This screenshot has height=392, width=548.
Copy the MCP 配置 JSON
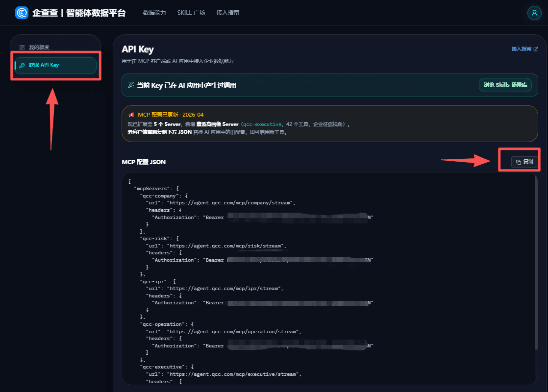(x=524, y=162)
